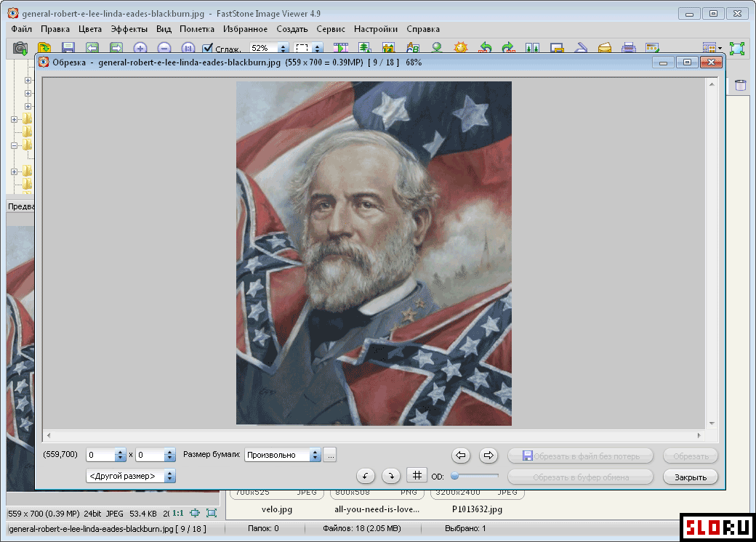Click the OD opacity slider
The image size is (756, 542).
click(475, 476)
